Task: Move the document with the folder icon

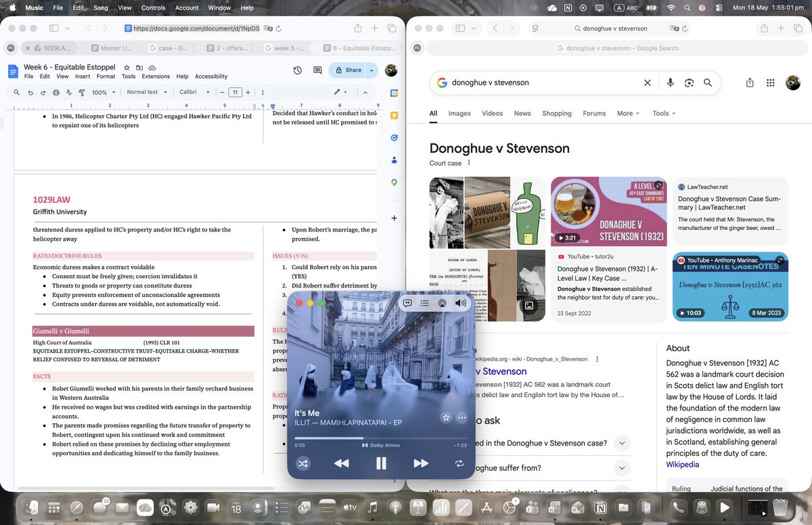Action: coord(139,68)
